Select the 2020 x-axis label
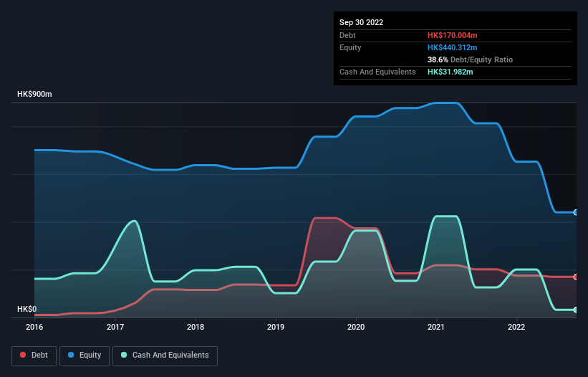 tap(356, 327)
